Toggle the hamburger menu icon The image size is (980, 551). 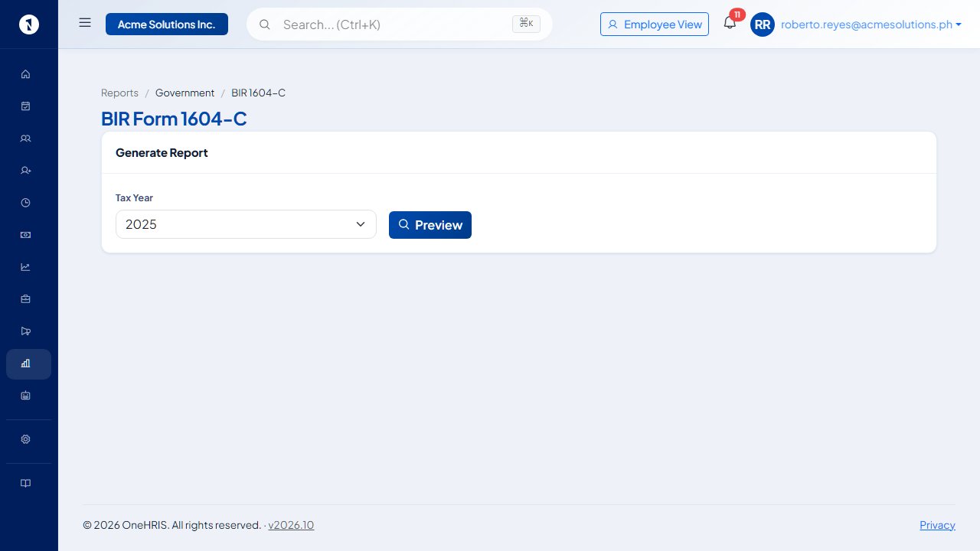85,23
